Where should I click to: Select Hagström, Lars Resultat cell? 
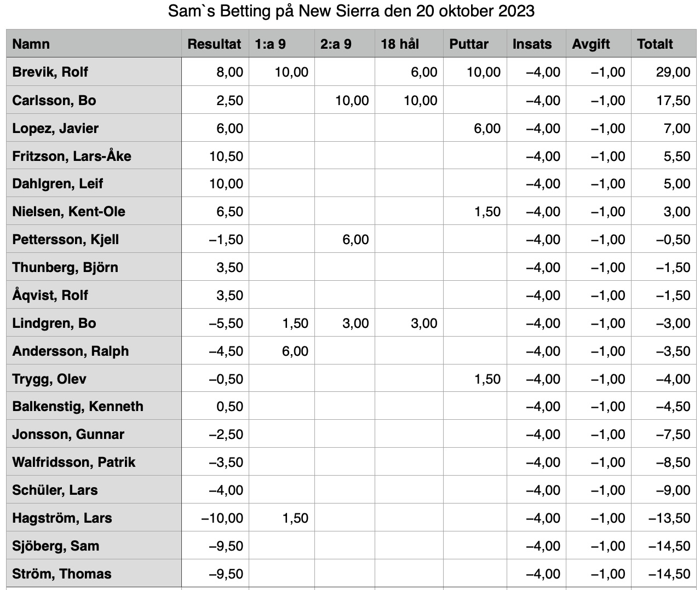coord(215,518)
